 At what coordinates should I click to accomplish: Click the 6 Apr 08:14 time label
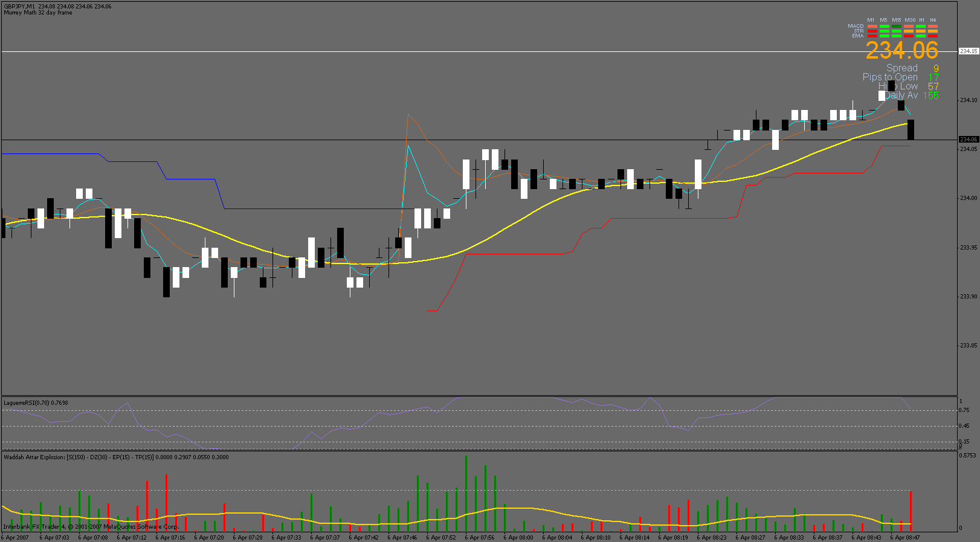634,537
